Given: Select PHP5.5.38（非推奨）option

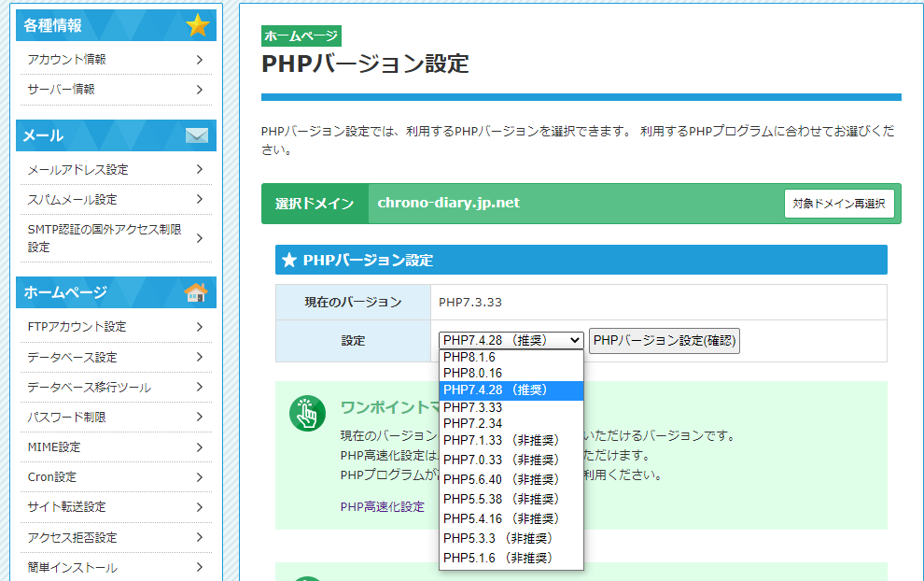Looking at the screenshot, I should [x=511, y=499].
